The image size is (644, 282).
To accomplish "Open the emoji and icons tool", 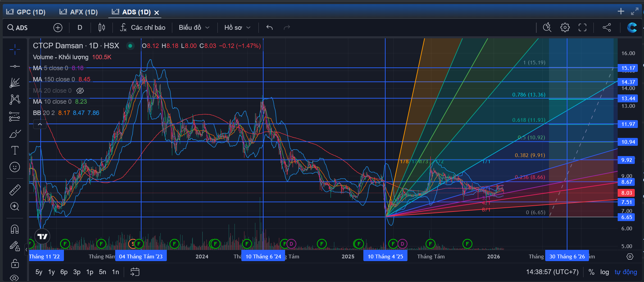I will [x=15, y=167].
